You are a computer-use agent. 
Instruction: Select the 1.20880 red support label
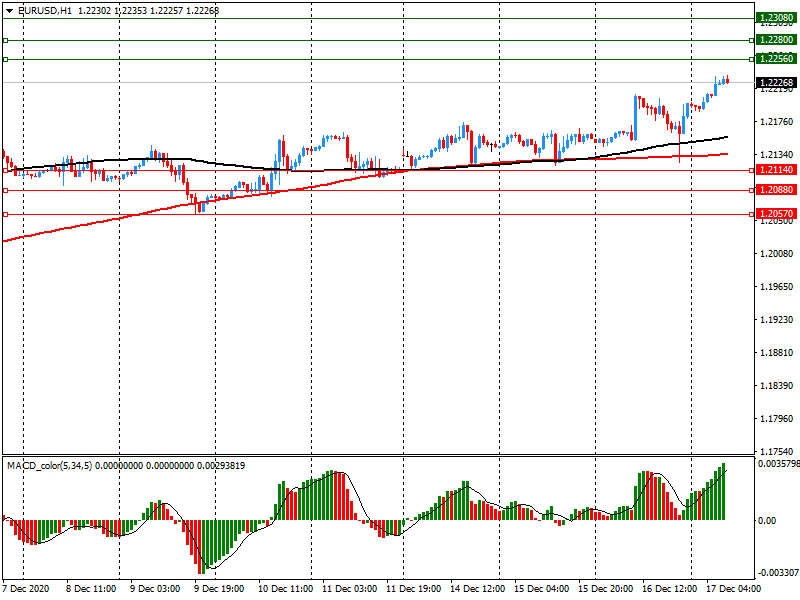[776, 190]
